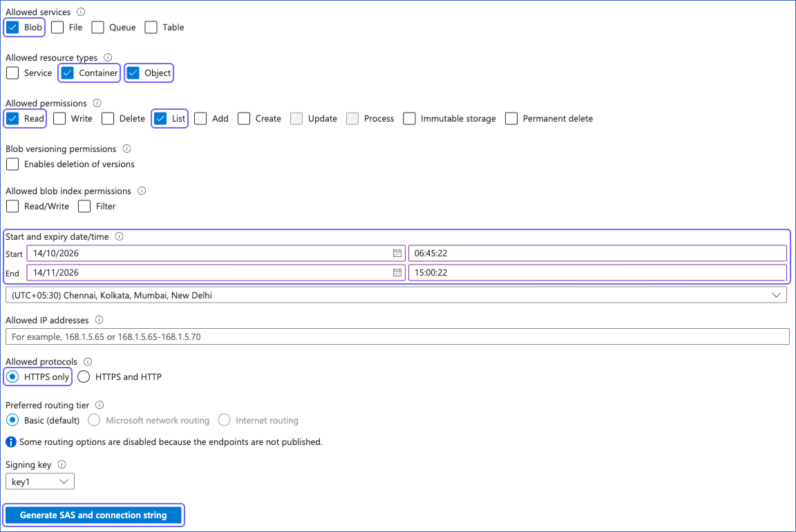Click the info icon beside Allowed protocols
This screenshot has height=532, width=796.
[x=88, y=361]
